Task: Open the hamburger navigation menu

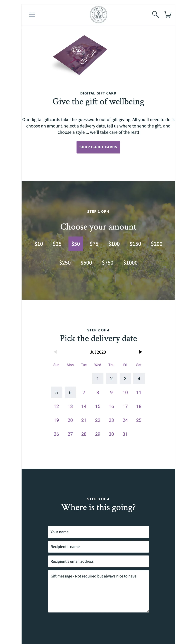Action: click(32, 15)
